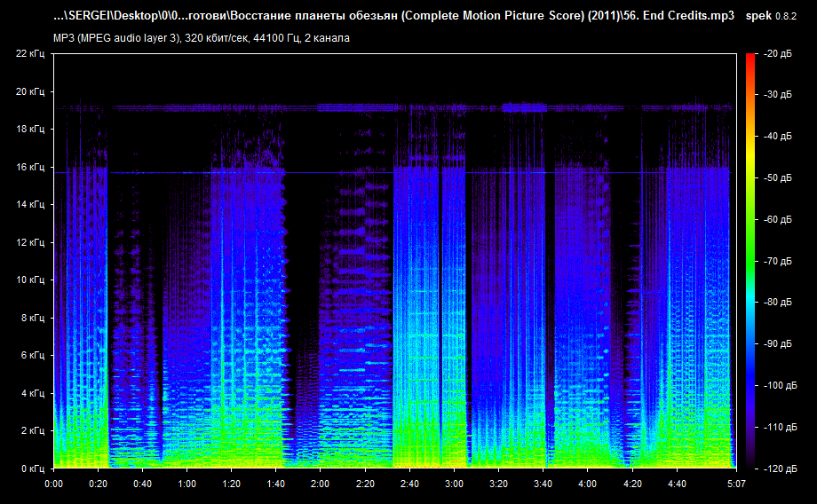Click the red top of color scale

pos(750,59)
